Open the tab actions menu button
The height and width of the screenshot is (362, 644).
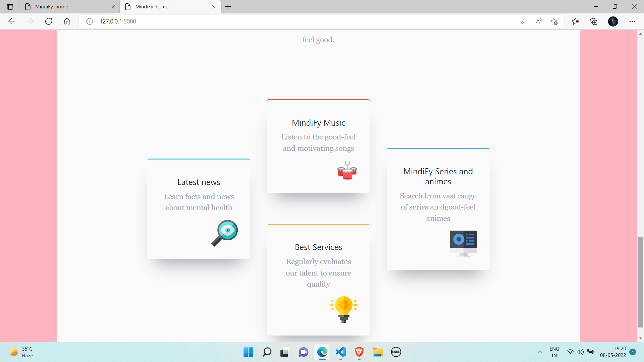pyautogui.click(x=10, y=7)
